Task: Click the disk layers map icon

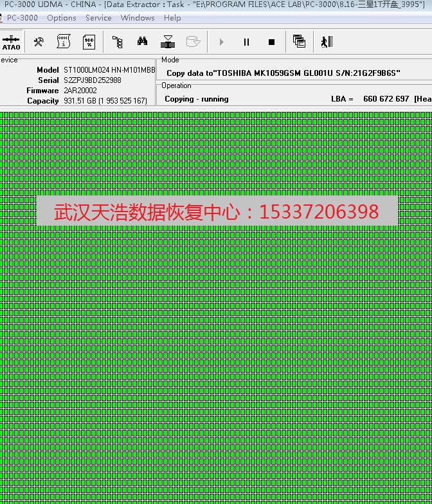Action: 168,42
